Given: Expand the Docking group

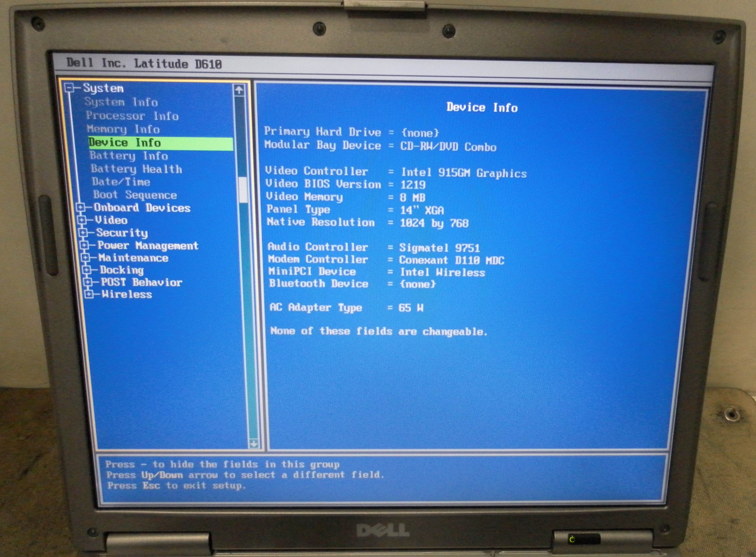Looking at the screenshot, I should click(87, 270).
